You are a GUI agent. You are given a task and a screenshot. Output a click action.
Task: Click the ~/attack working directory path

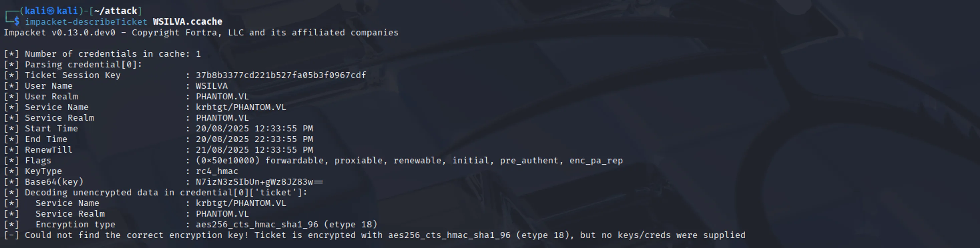pyautogui.click(x=115, y=11)
